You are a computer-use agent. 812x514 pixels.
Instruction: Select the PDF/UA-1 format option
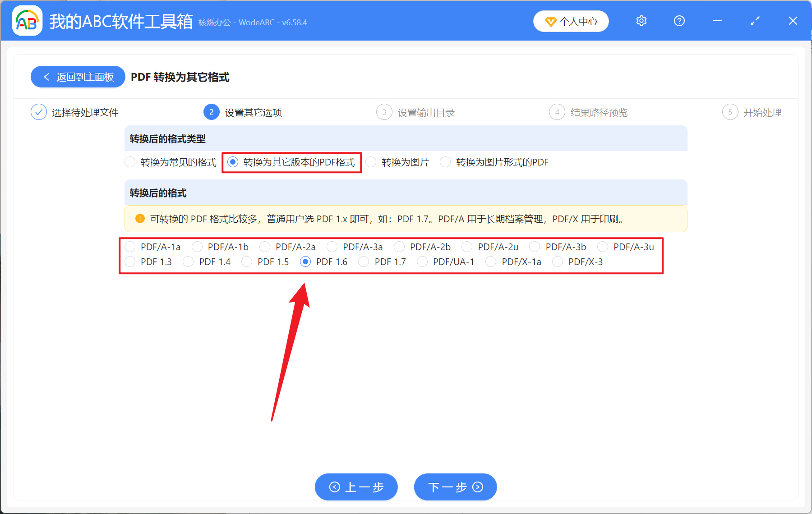point(422,262)
